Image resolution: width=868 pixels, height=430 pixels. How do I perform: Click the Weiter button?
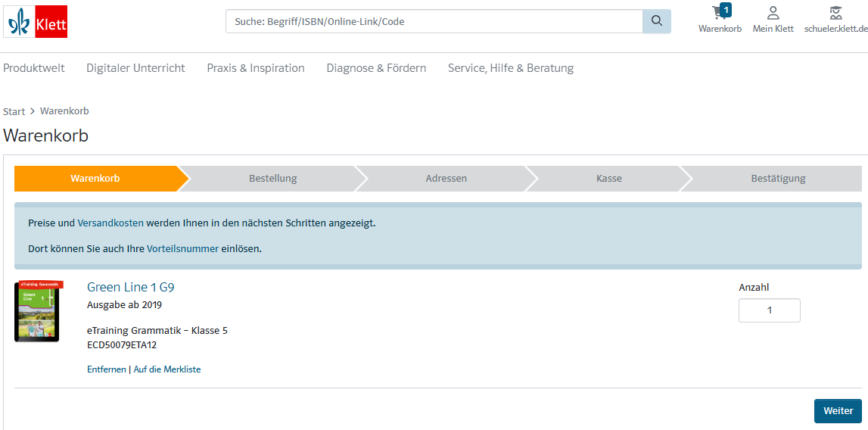[x=838, y=411]
